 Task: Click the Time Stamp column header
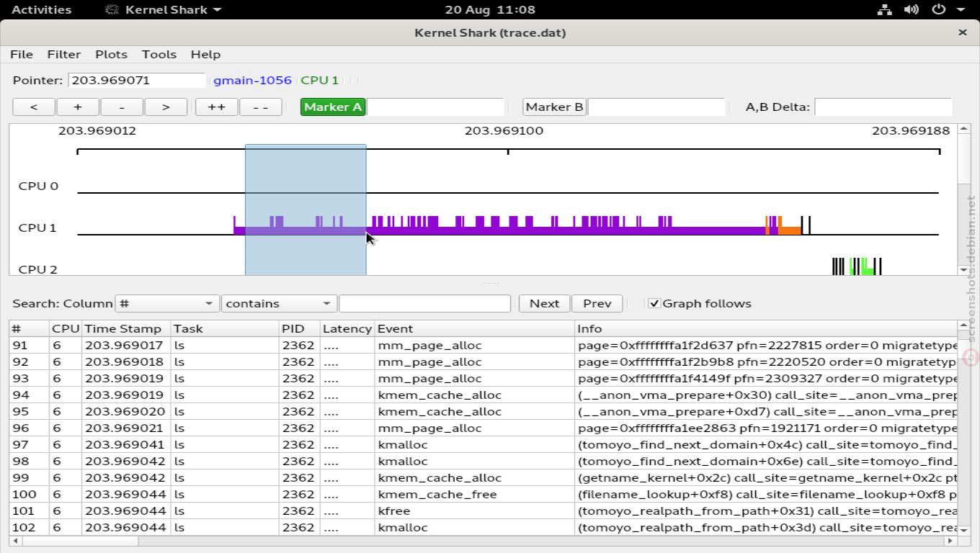[126, 328]
